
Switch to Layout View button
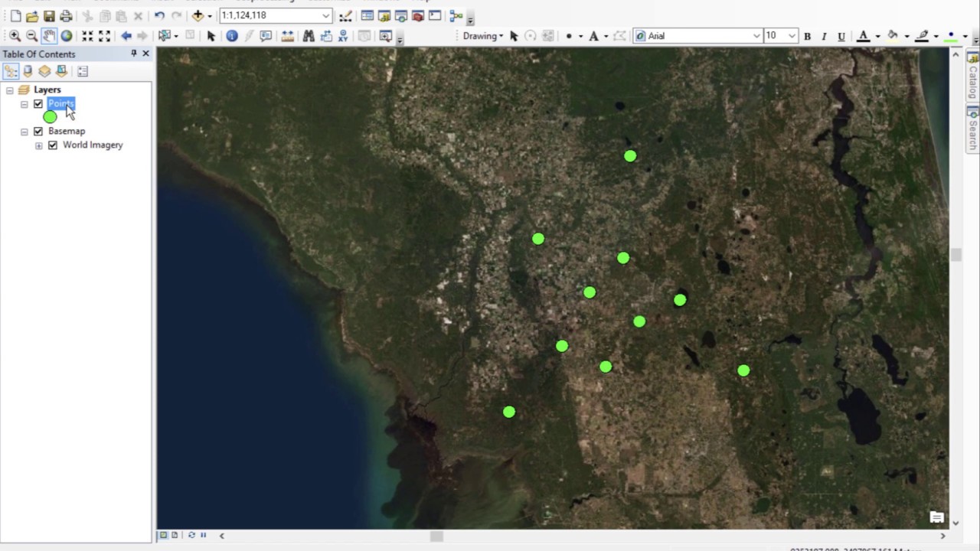(x=175, y=536)
